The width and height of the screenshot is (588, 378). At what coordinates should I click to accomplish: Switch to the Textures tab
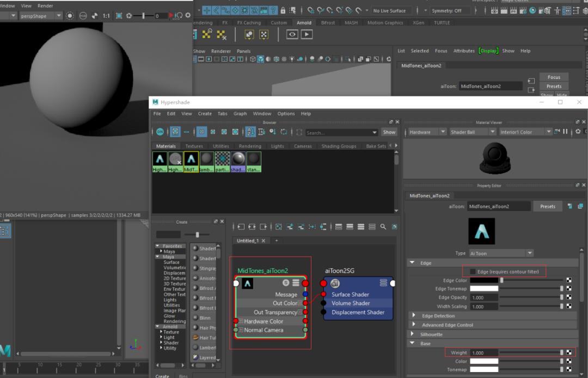pos(194,146)
